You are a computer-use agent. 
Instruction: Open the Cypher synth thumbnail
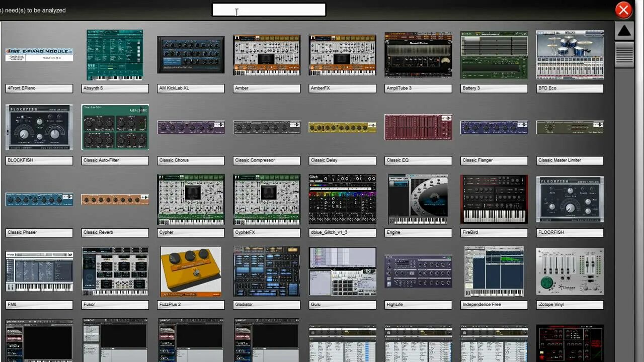pyautogui.click(x=191, y=199)
